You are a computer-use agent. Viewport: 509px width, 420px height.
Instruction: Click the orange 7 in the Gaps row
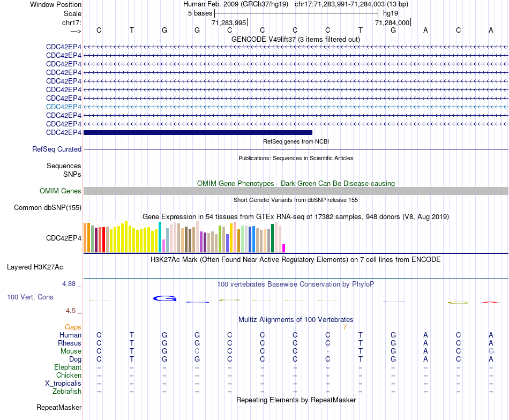coord(345,327)
